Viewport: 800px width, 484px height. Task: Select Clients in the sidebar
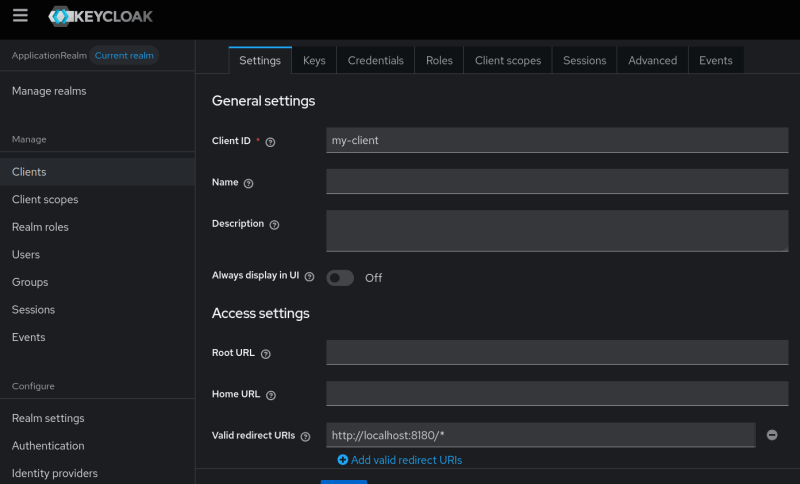(x=97, y=172)
